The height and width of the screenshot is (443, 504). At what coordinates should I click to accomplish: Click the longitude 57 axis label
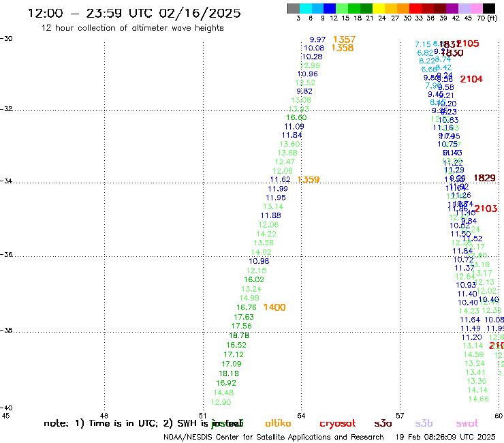tap(400, 416)
